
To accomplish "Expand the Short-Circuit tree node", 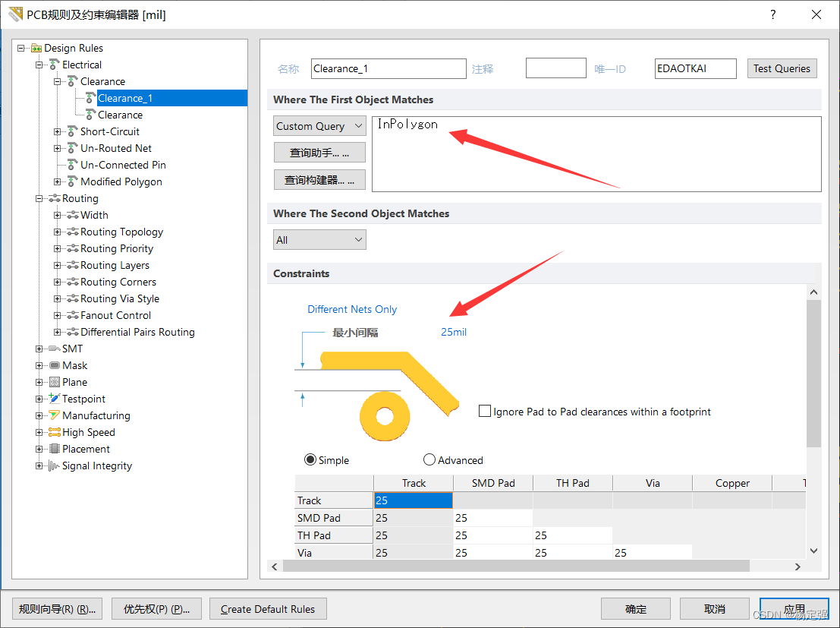I will (x=58, y=131).
